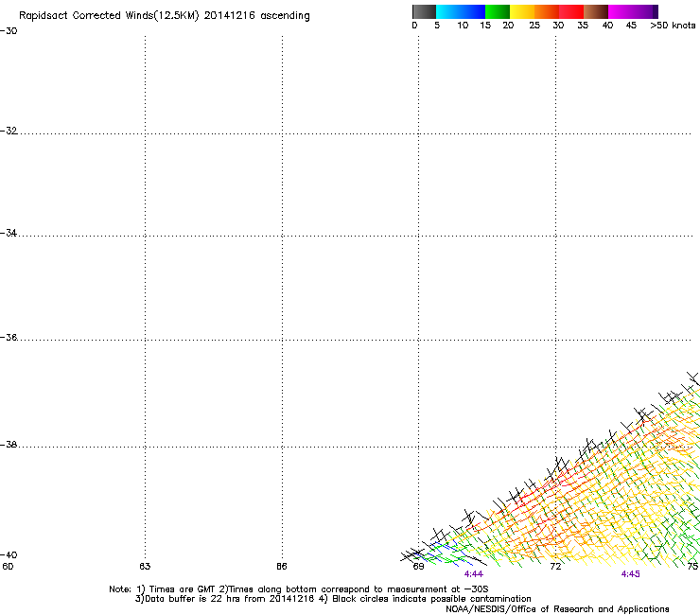The width and height of the screenshot is (700, 615).
Task: Select the cyan-blue 5-15 knots color segment
Action: [x=461, y=11]
